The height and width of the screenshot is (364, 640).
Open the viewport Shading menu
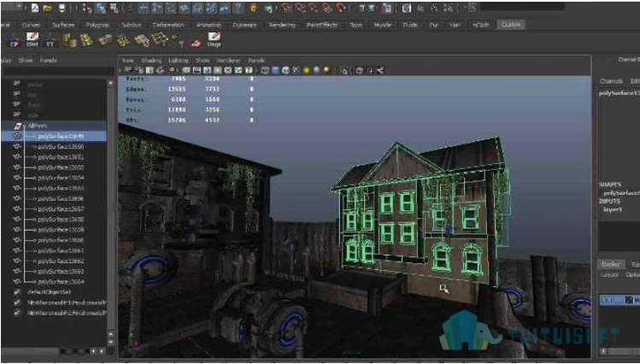pos(151,61)
